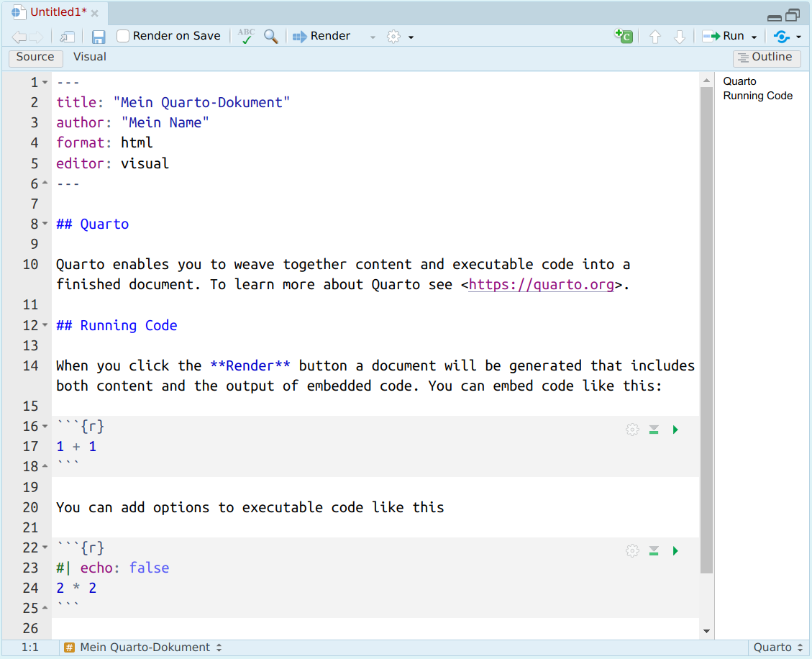Jump to Quarto in the outline
This screenshot has height=659, width=812.
(739, 81)
